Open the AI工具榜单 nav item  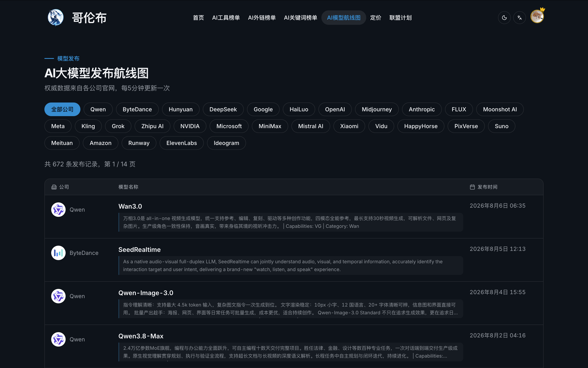tap(226, 18)
